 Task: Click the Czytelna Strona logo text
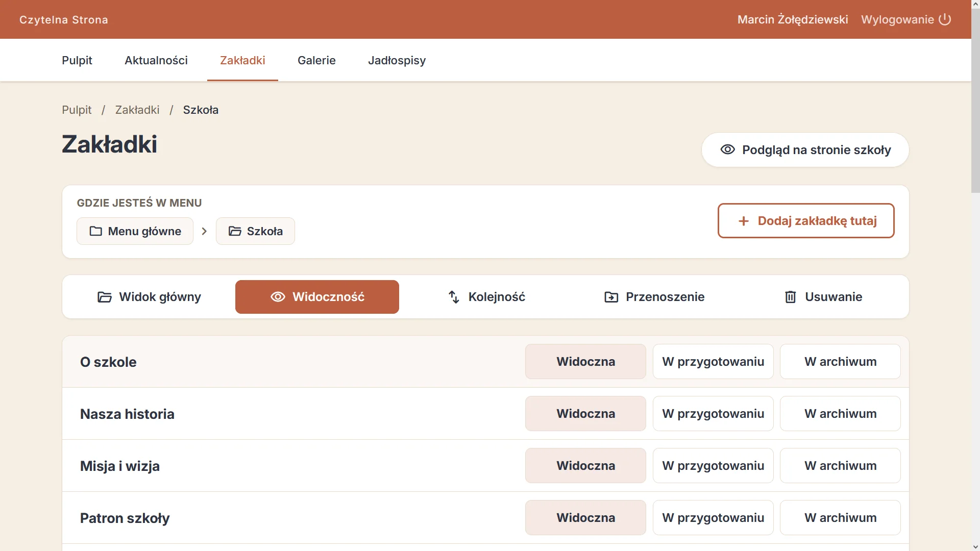(64, 19)
